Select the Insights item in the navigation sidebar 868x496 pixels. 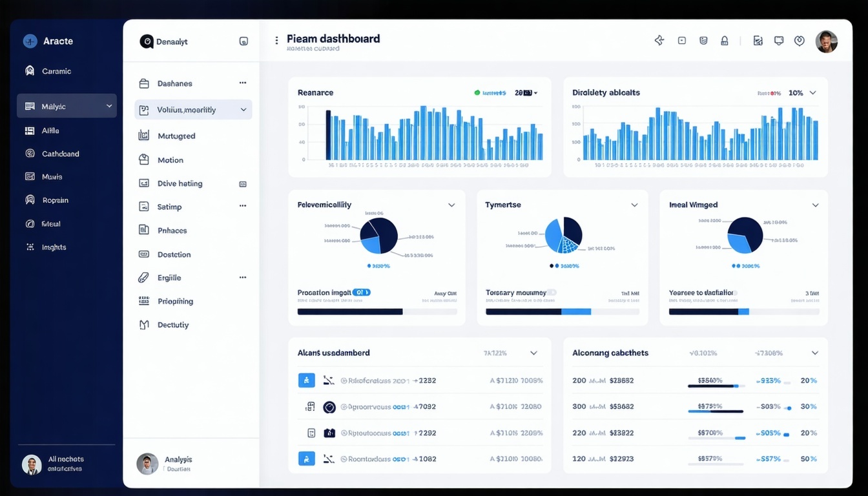coord(54,247)
